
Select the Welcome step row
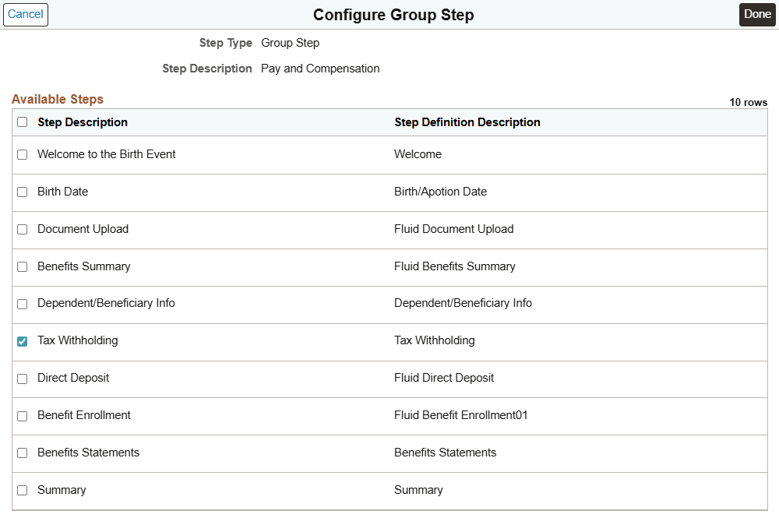coord(418,154)
